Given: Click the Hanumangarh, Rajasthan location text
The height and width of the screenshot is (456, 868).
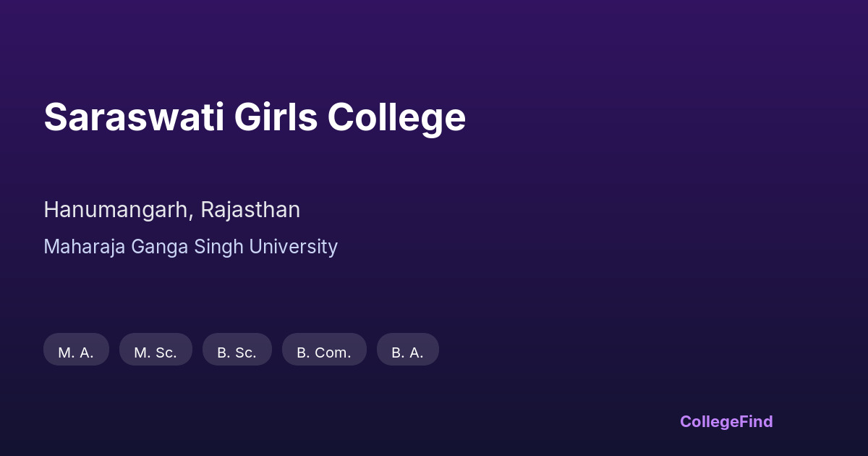Looking at the screenshot, I should [x=171, y=210].
